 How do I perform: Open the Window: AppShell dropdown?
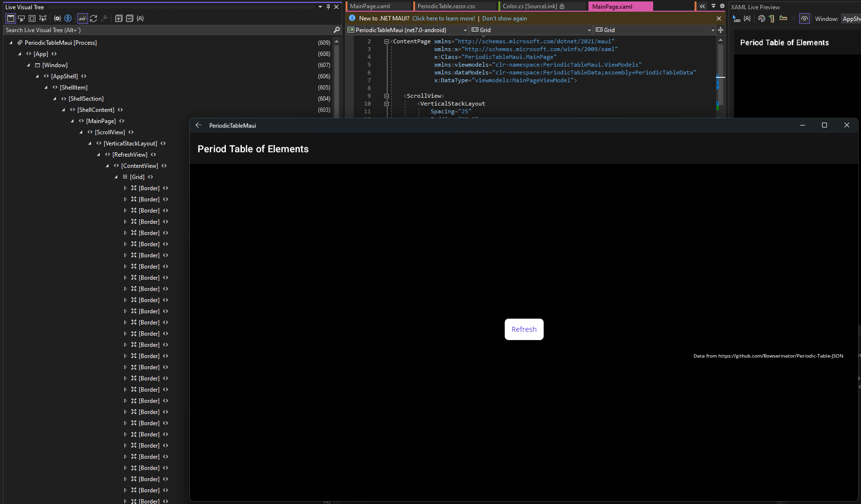(853, 19)
